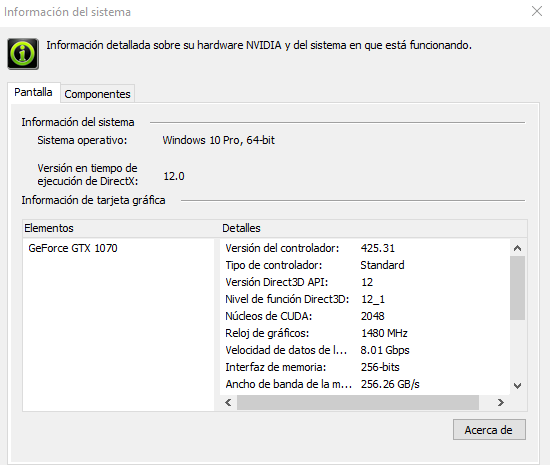The image size is (550, 465).
Task: Click the vertical scrollbar thumb in details
Action: [517, 288]
